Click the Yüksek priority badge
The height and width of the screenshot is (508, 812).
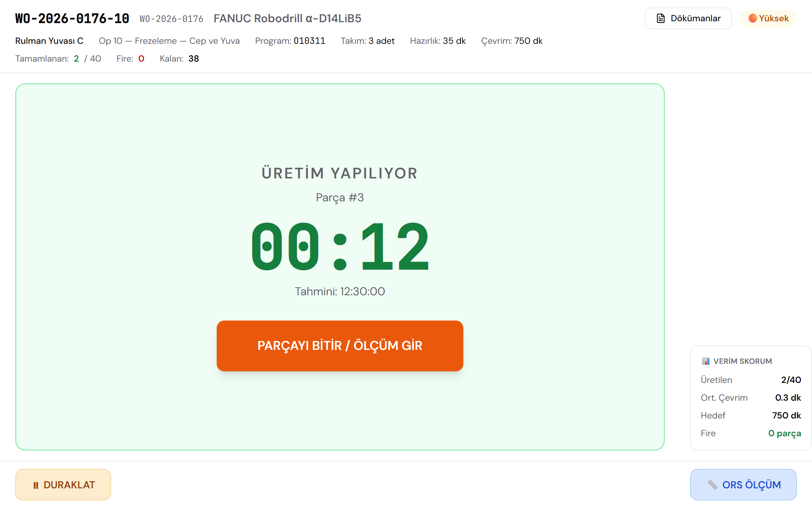(768, 18)
